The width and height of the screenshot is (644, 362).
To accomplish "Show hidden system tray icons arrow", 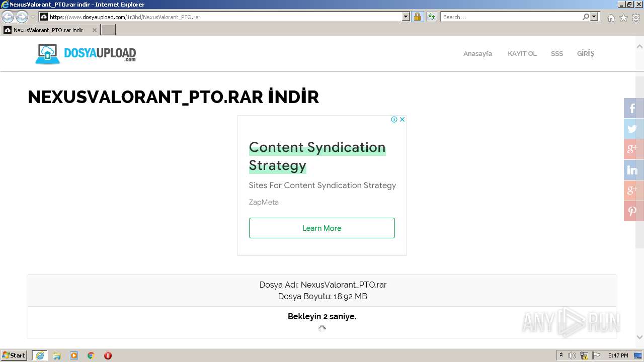I will 561,355.
